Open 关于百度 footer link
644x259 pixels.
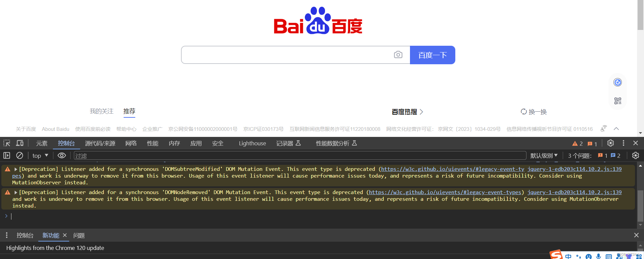[x=26, y=129]
